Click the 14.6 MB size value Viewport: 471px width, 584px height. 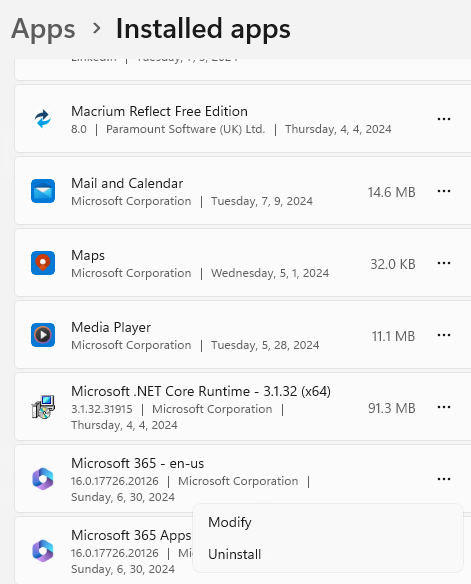pos(392,192)
